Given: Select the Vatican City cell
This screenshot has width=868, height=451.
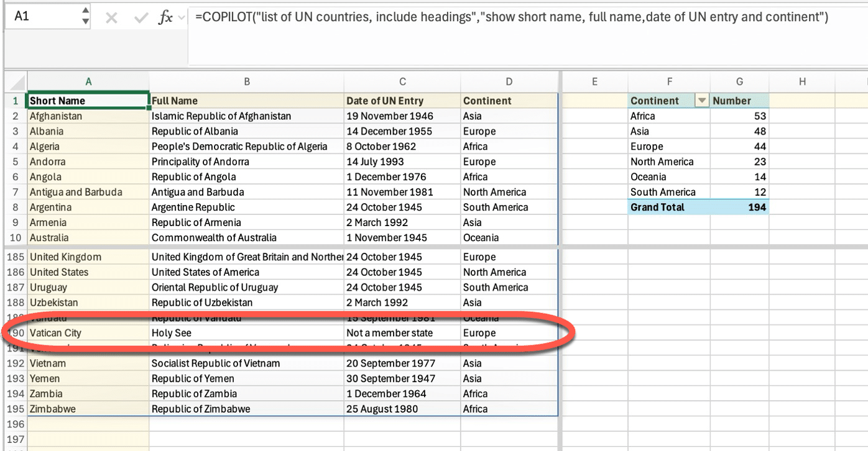Looking at the screenshot, I should point(88,333).
